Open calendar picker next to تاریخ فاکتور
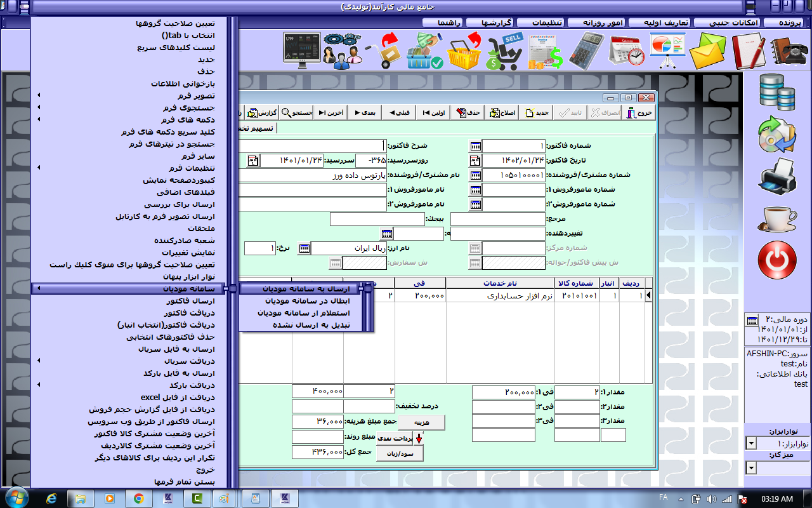This screenshot has width=812, height=508. click(x=475, y=161)
